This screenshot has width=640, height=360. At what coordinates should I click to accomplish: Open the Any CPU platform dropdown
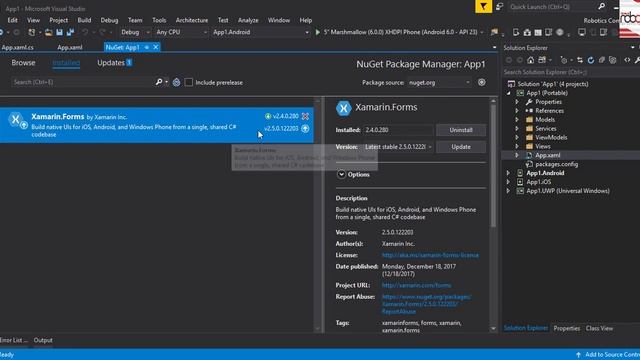[182, 32]
